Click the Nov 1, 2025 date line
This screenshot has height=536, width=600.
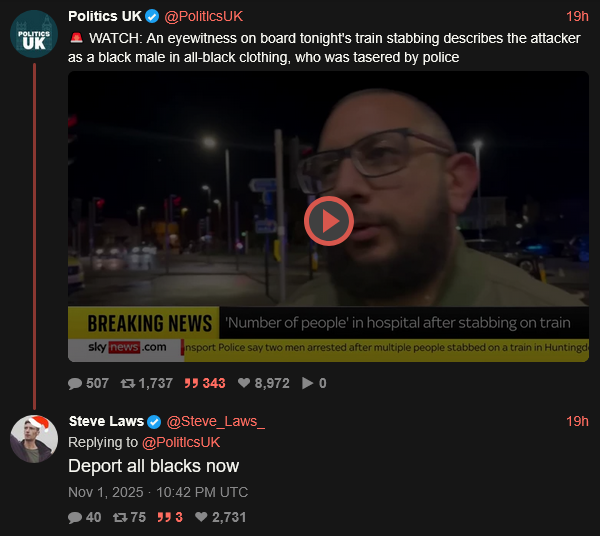pyautogui.click(x=158, y=492)
